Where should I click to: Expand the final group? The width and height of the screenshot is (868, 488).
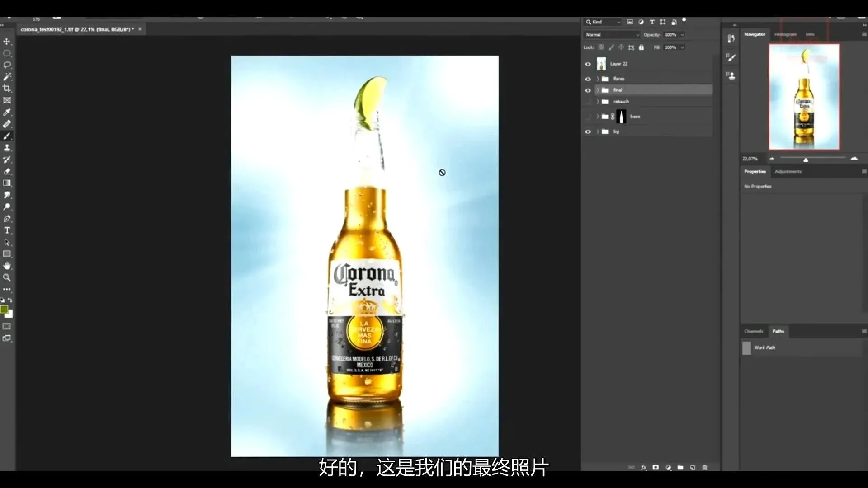pyautogui.click(x=598, y=90)
